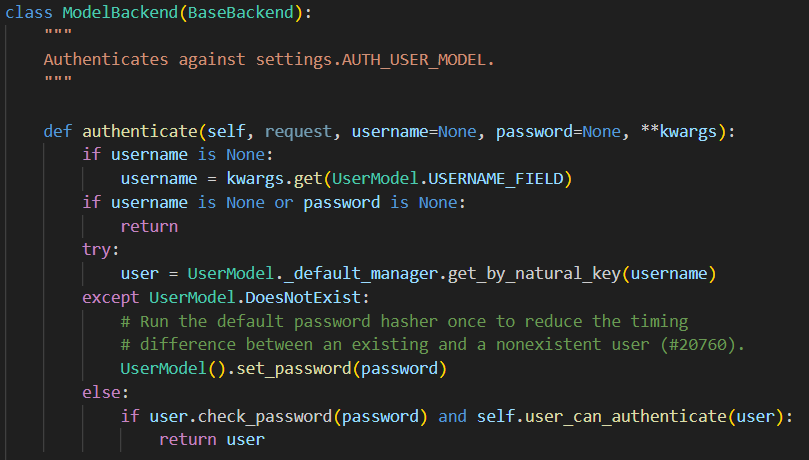
Task: Click the except keyword
Action: [x=111, y=297]
